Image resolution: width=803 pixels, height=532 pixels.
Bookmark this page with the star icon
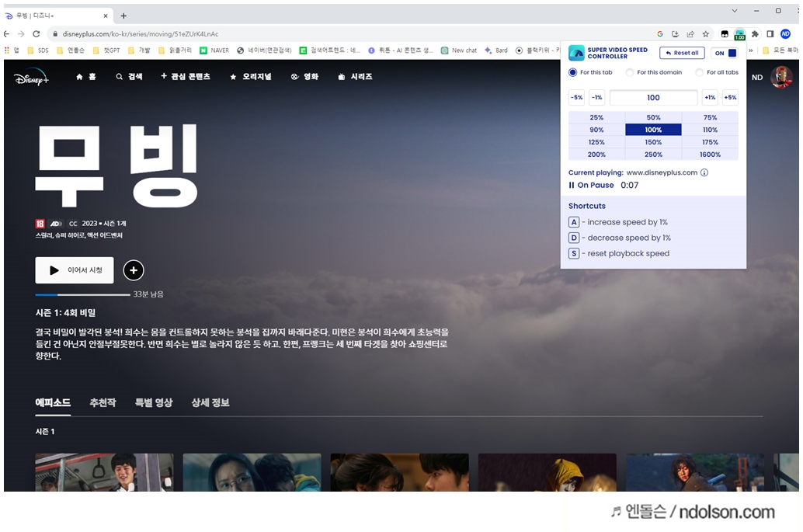point(706,34)
